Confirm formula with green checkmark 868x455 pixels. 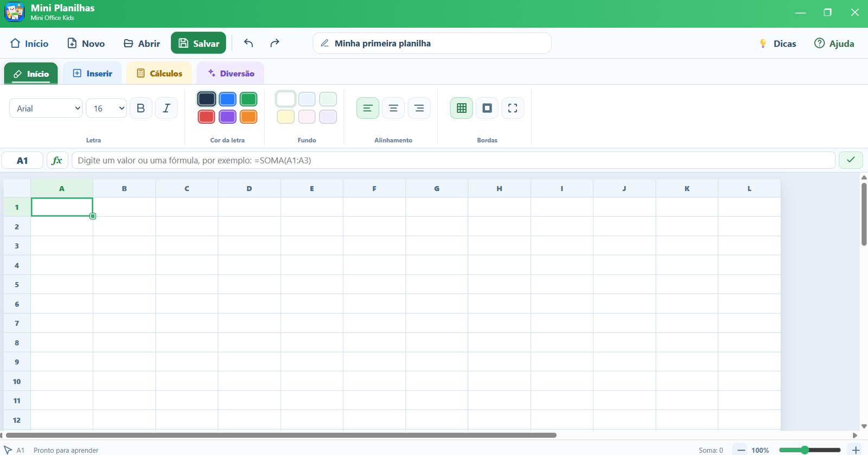pos(851,160)
